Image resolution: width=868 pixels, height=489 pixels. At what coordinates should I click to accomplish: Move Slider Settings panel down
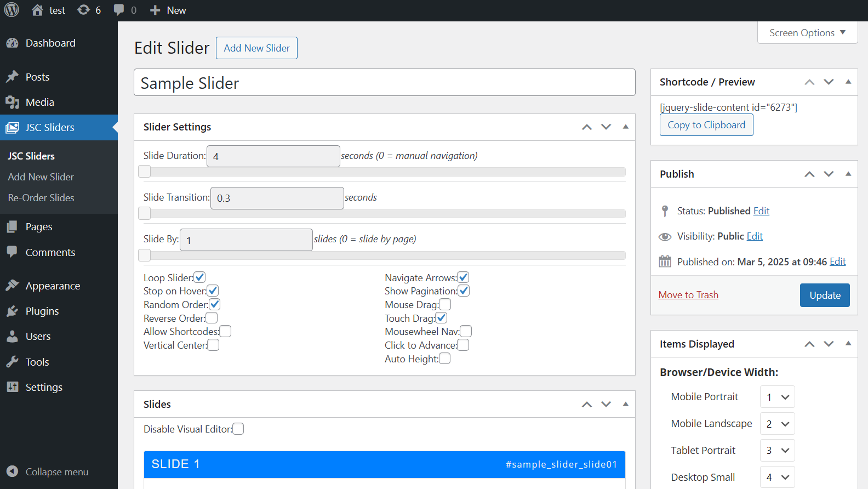(x=606, y=127)
